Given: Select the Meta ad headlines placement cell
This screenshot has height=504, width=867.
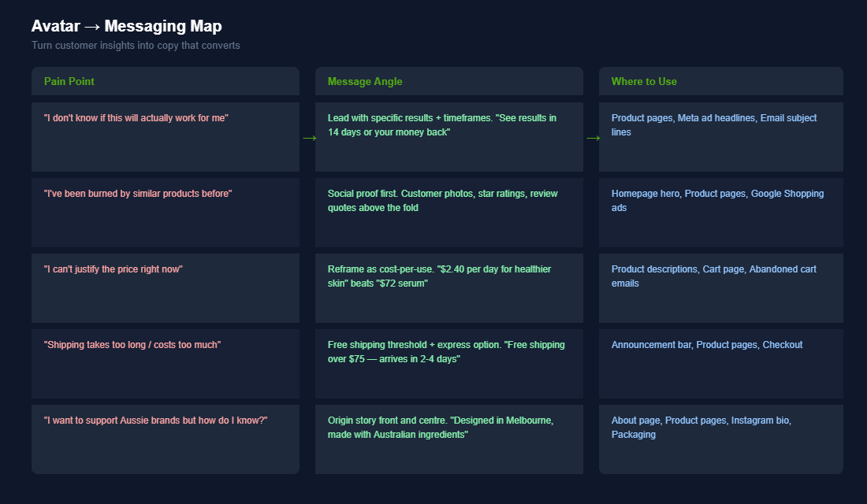Looking at the screenshot, I should 720,137.
